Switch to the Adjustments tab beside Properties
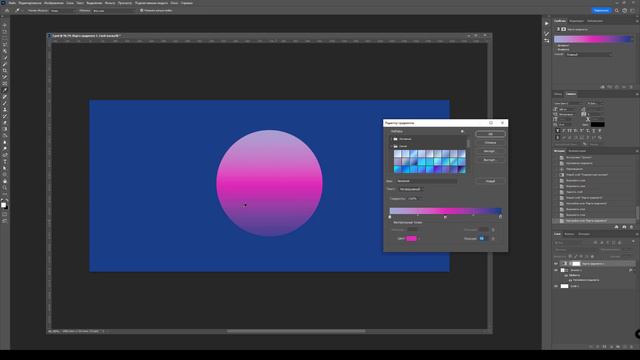Image resolution: width=640 pixels, height=360 pixels. pyautogui.click(x=576, y=21)
